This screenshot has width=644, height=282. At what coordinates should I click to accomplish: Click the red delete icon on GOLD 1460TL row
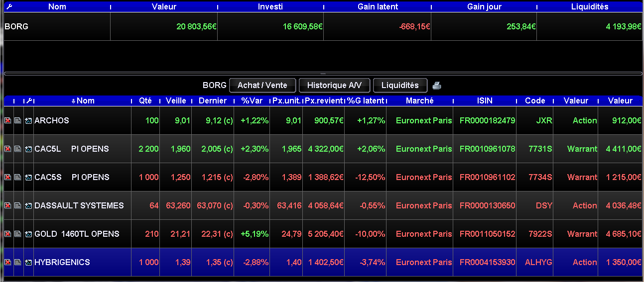pos(7,234)
